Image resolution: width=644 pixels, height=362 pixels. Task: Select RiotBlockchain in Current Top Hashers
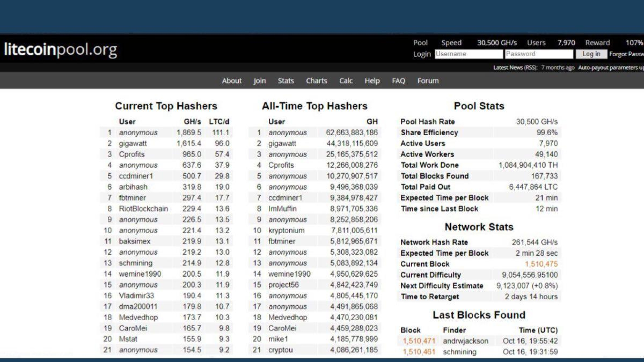pyautogui.click(x=143, y=209)
